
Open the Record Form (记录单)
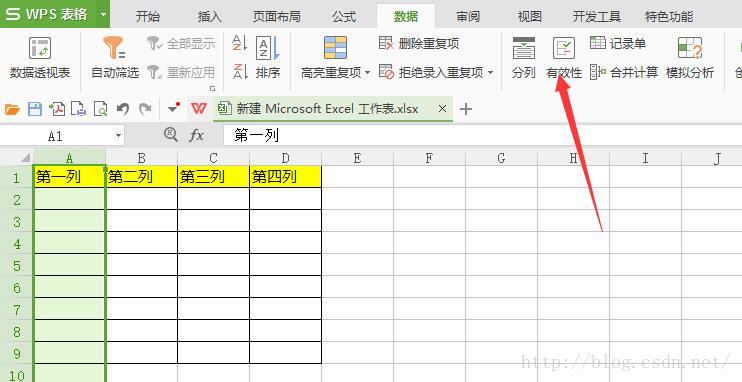point(618,44)
